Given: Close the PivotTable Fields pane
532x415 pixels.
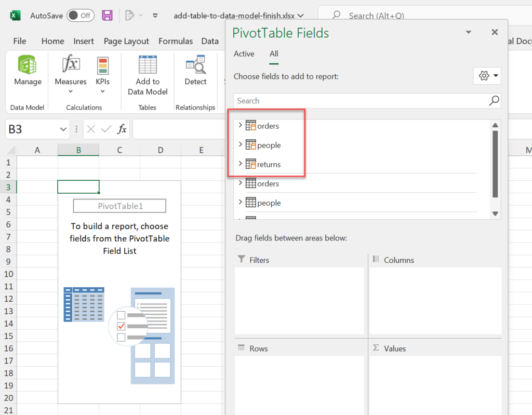Looking at the screenshot, I should tap(495, 32).
